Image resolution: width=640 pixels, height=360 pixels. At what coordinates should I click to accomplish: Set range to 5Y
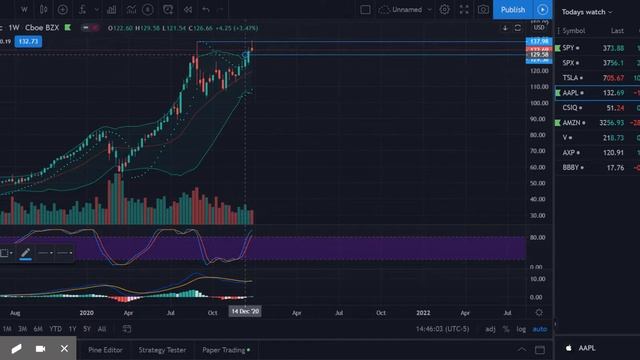coord(87,329)
